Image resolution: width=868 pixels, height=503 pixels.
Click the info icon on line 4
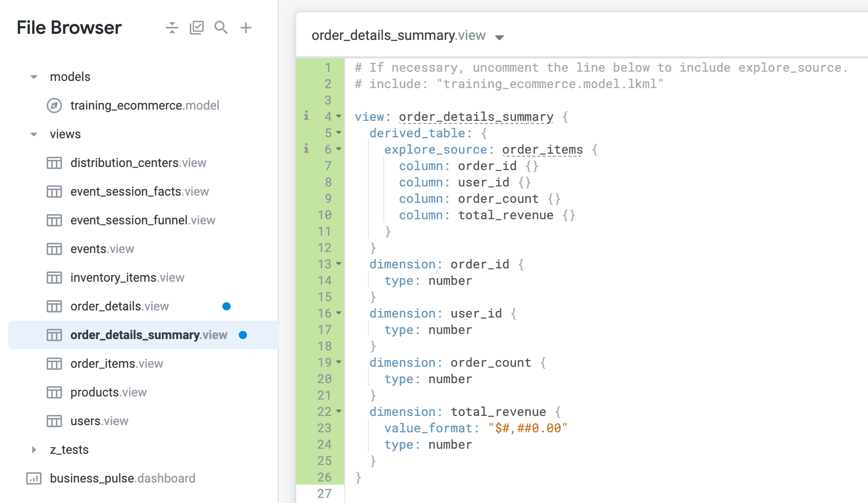pos(306,116)
